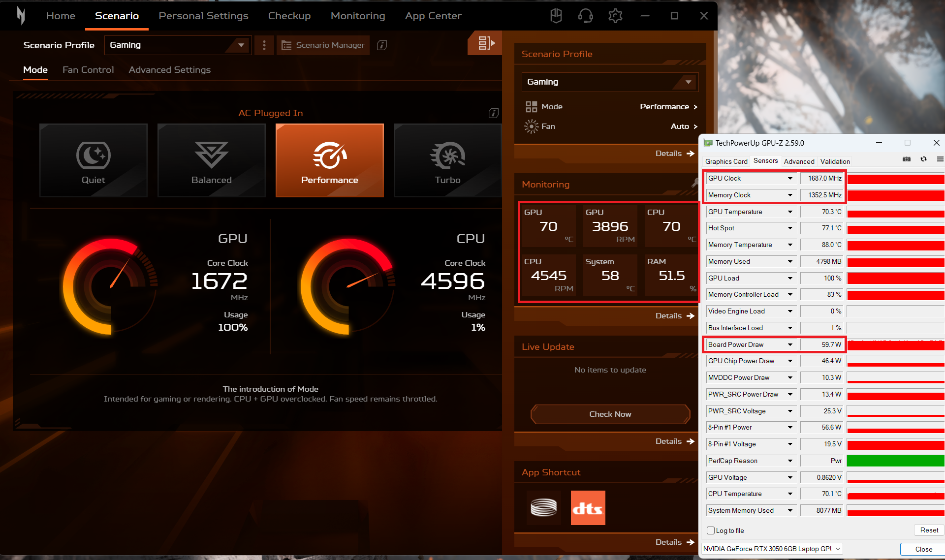This screenshot has height=560, width=945.
Task: Open GPU-Z Validation tab
Action: tap(835, 161)
